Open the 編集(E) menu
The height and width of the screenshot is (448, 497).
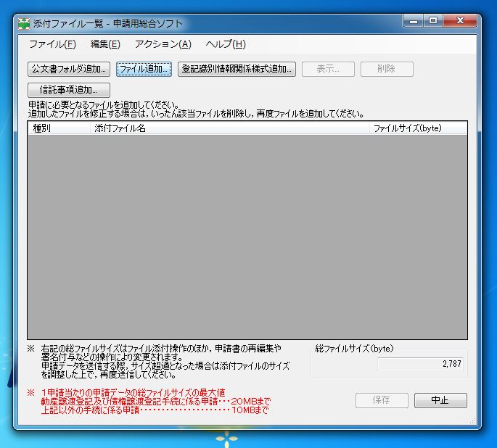(x=105, y=44)
